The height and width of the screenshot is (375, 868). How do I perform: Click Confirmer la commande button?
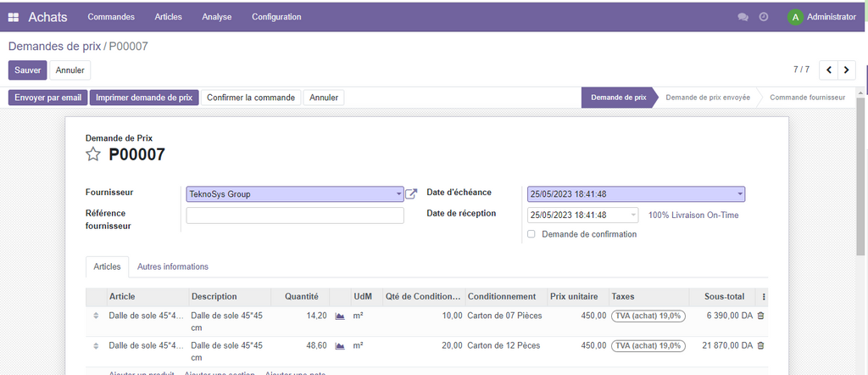[x=251, y=98]
